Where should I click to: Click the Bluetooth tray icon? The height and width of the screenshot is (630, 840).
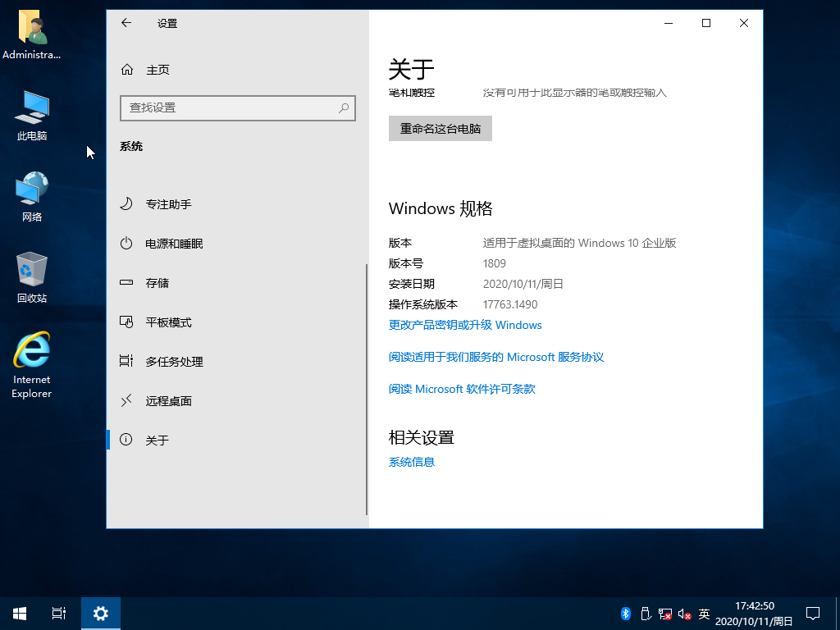point(626,614)
